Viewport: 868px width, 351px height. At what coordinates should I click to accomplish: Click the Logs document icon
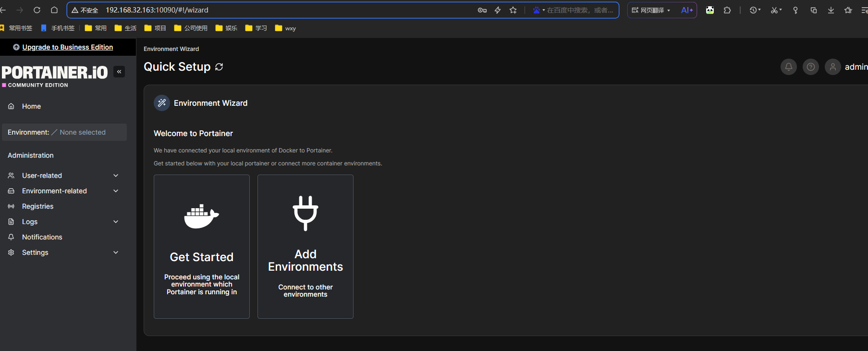pyautogui.click(x=11, y=222)
